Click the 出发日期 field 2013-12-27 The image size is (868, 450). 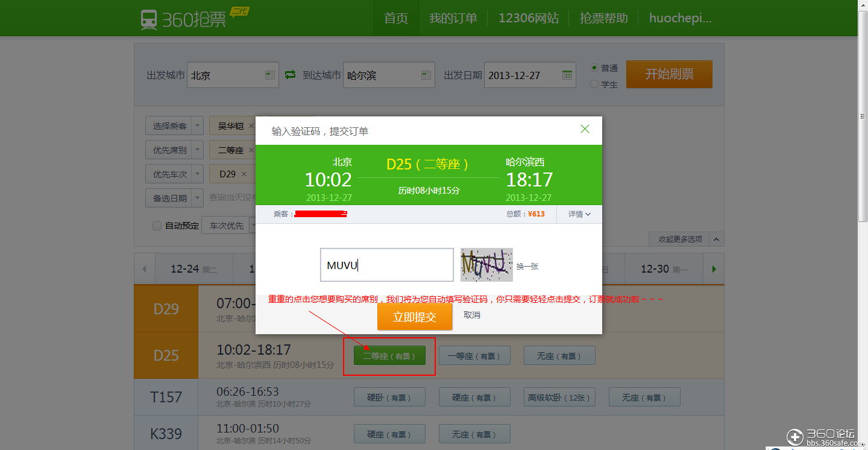coord(530,75)
